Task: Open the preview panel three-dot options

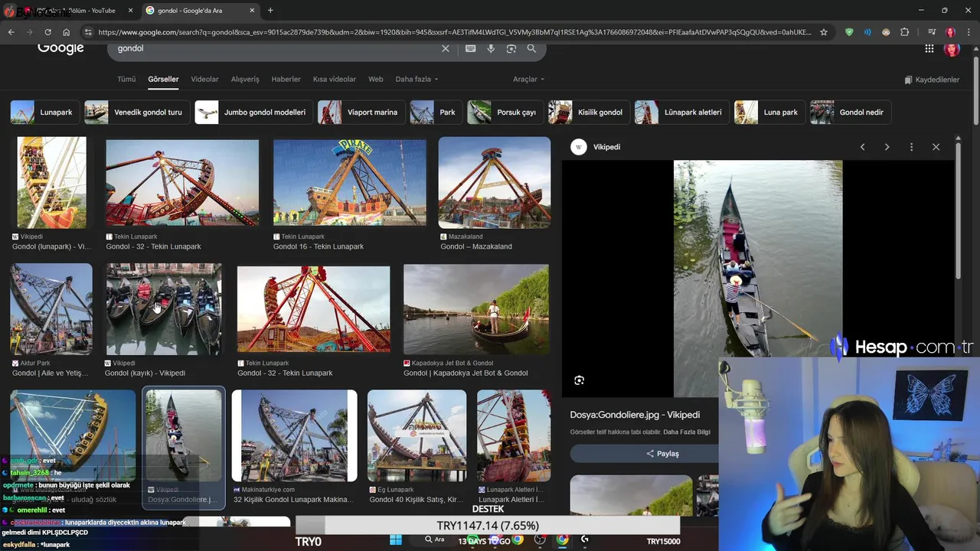Action: point(911,147)
